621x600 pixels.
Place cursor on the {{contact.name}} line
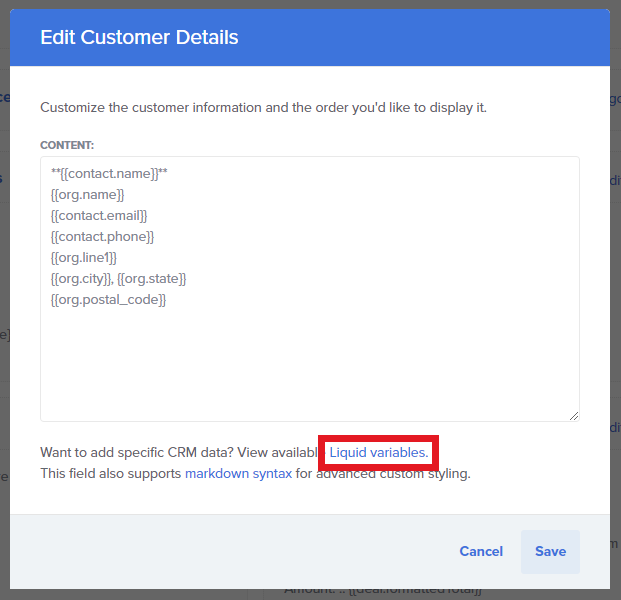(109, 173)
